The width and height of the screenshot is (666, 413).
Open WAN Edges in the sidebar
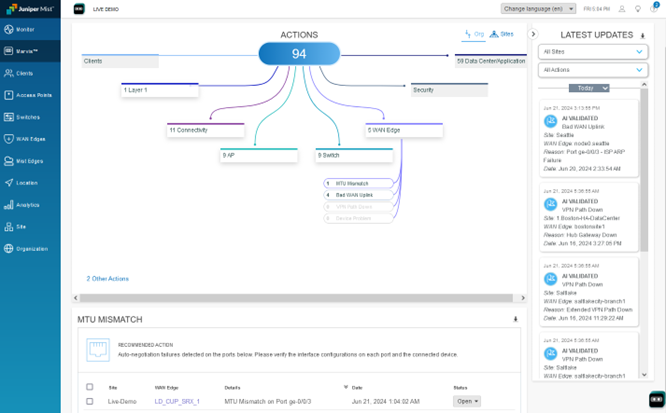point(30,139)
